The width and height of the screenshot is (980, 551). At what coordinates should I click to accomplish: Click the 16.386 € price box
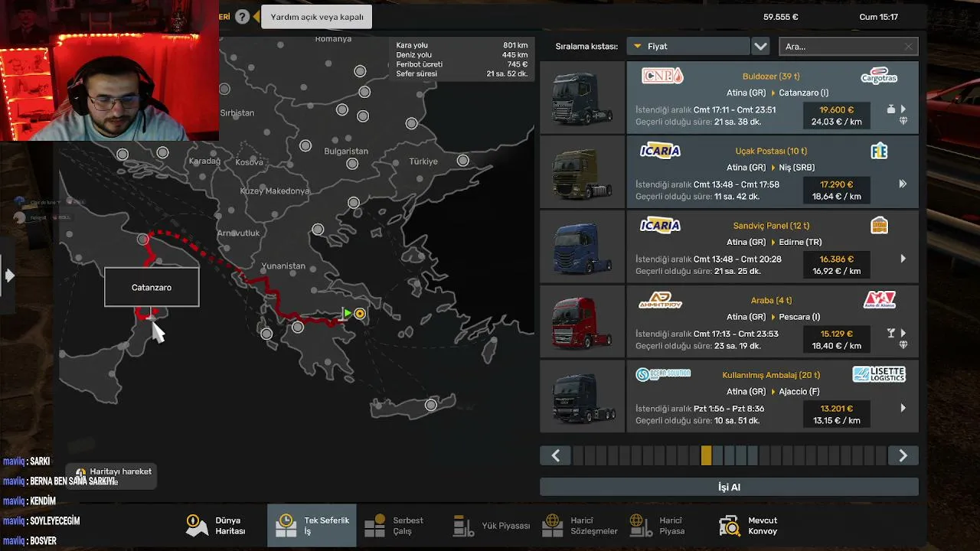[836, 265]
